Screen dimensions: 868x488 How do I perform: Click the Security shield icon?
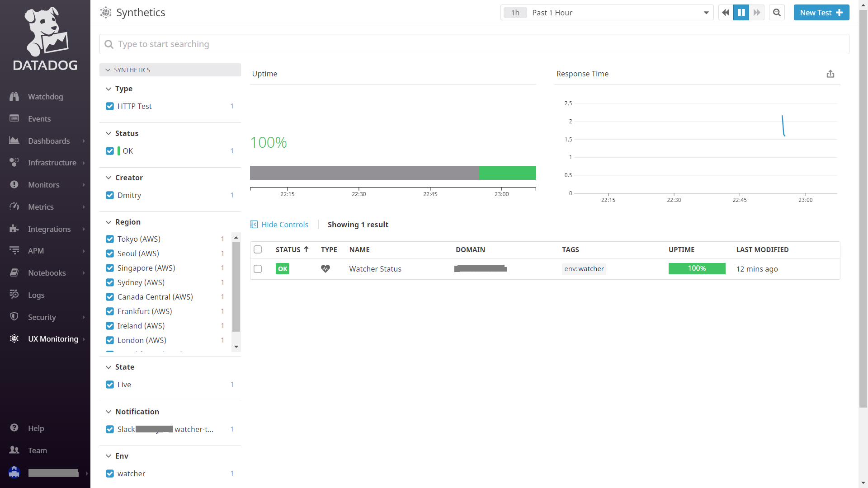pyautogui.click(x=14, y=317)
